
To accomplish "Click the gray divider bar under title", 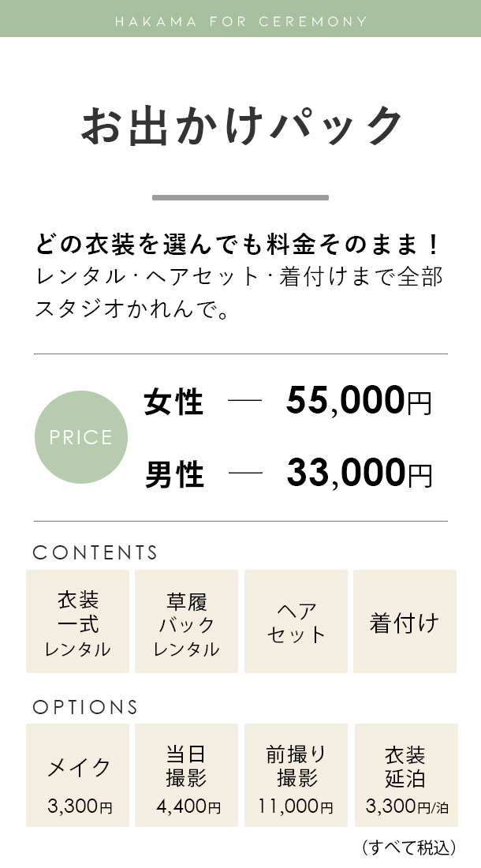I will (240, 197).
